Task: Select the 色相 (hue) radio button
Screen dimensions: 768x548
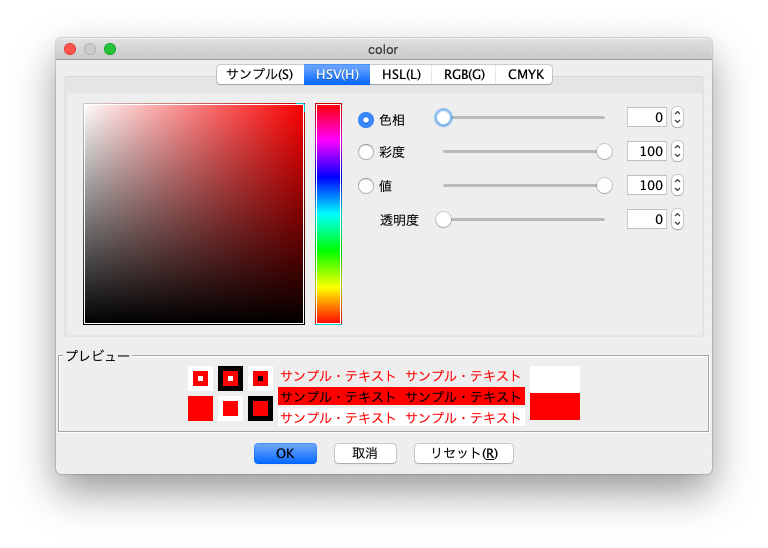Action: coord(366,120)
